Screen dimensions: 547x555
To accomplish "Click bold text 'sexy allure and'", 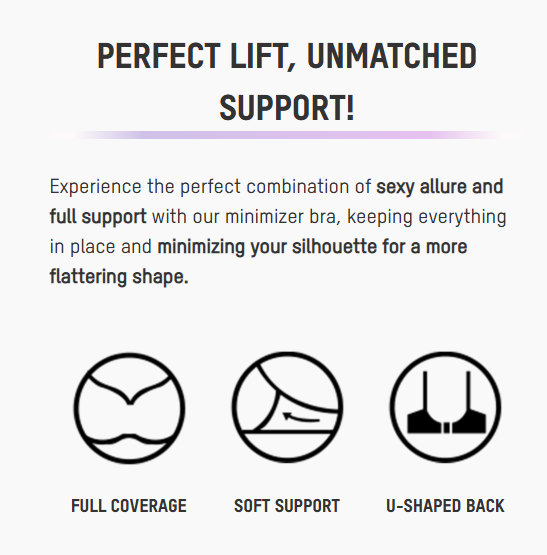I will tap(439, 187).
